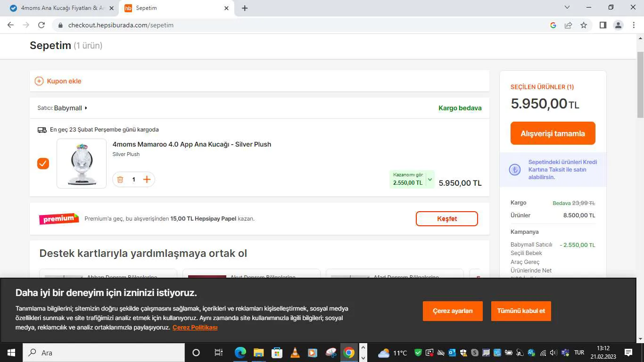Open the Cortana circle on the taskbar
The width and height of the screenshot is (644, 362).
(196, 353)
